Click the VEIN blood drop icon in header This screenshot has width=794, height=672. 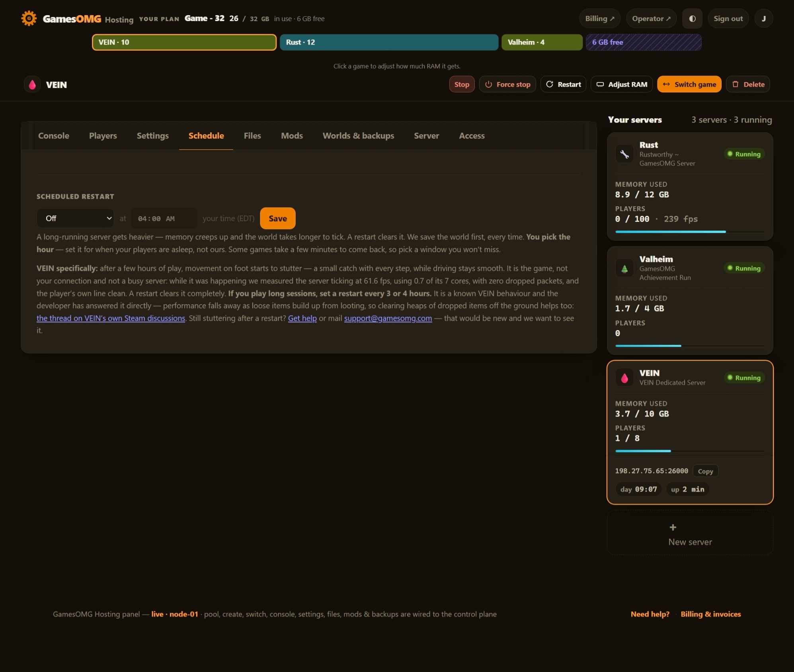32,84
